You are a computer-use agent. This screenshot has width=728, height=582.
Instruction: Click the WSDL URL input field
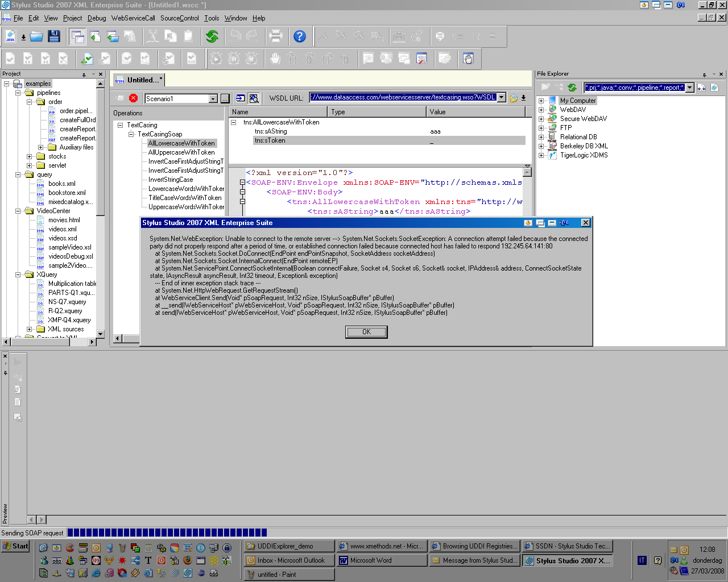[x=403, y=97]
